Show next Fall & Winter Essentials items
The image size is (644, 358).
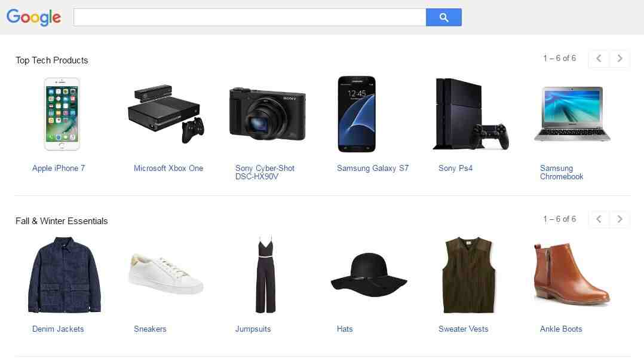[620, 219]
